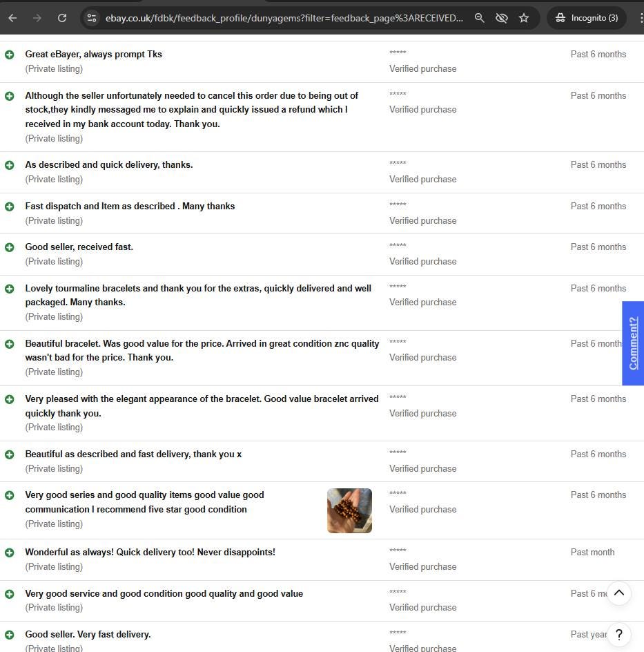This screenshot has width=644, height=652.
Task: Click positive icon beside 'Good seller. Very fast delivery.'
Action: pyautogui.click(x=10, y=635)
